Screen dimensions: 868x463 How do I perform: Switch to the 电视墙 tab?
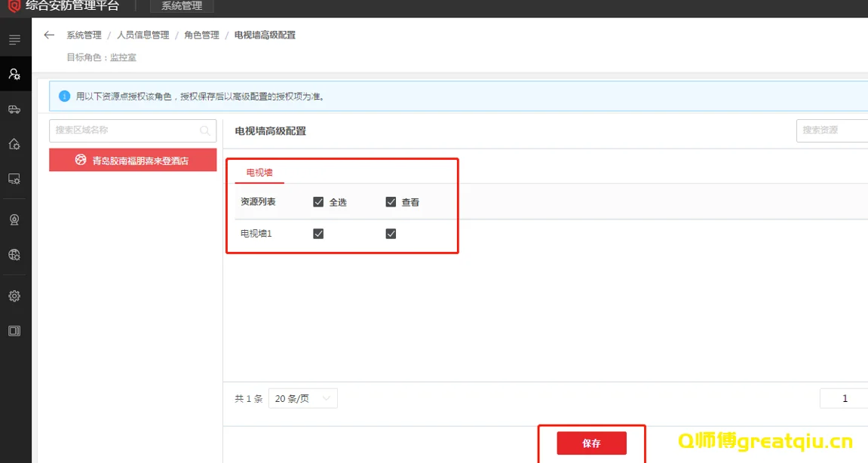pyautogui.click(x=258, y=173)
